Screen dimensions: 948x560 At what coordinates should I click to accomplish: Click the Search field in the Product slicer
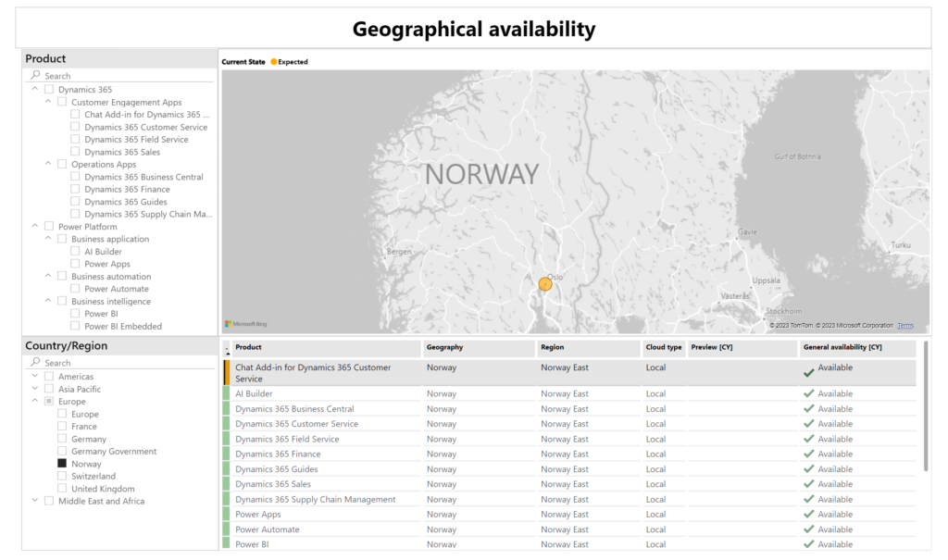[119, 76]
